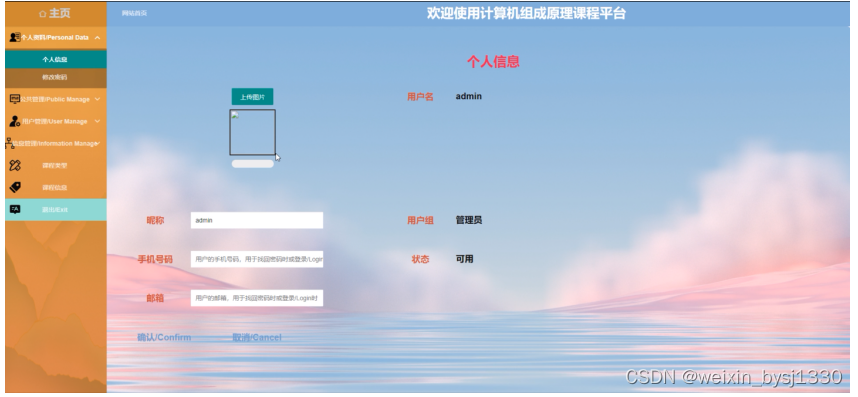This screenshot has width=858, height=397.
Task: Expand the Public Manage chevron
Action: [x=97, y=99]
